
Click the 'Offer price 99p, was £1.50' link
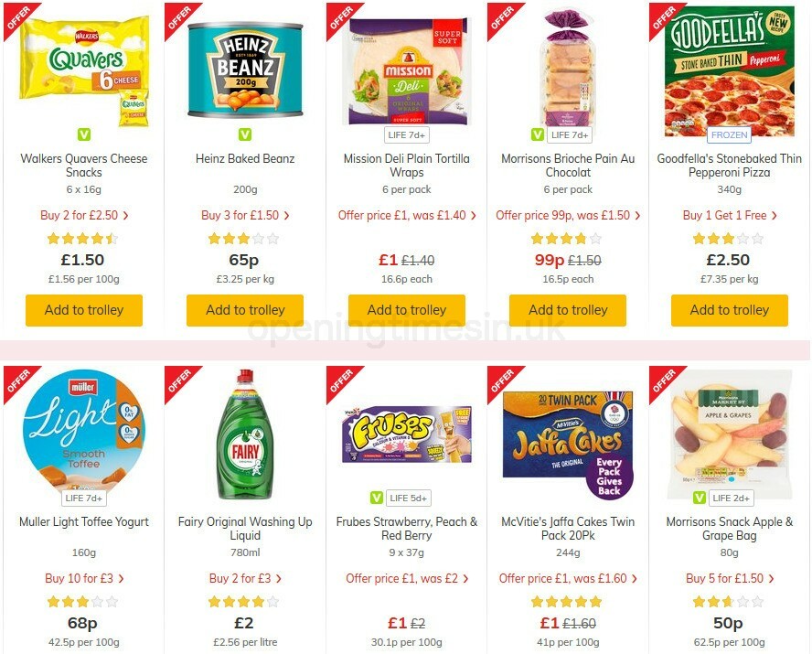(567, 216)
